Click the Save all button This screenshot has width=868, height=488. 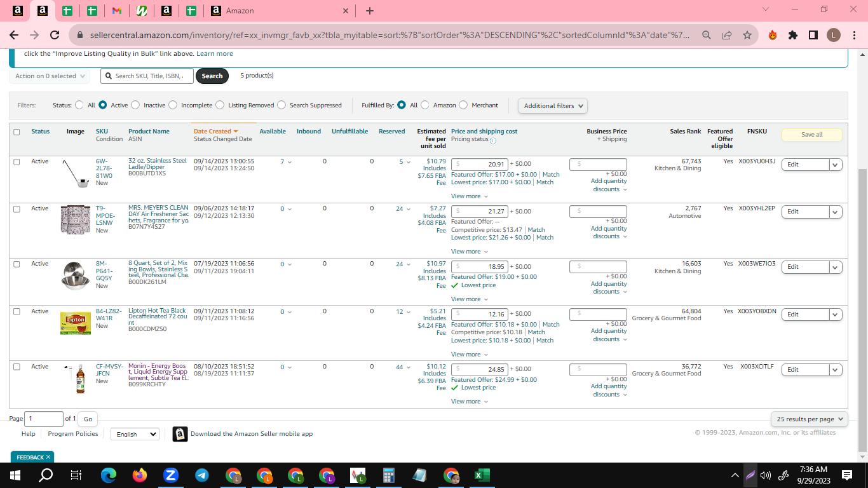tap(811, 135)
